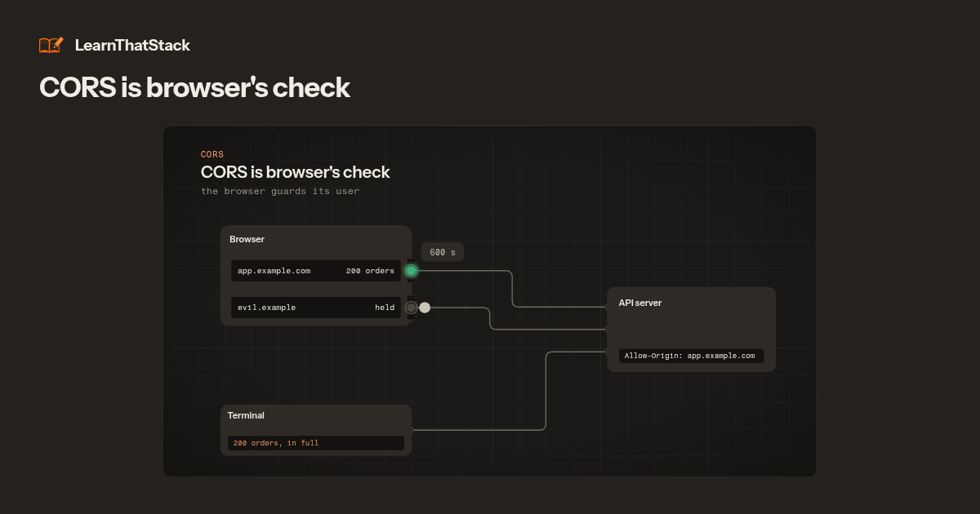
Task: Select the evil.example origin row
Action: 316,308
